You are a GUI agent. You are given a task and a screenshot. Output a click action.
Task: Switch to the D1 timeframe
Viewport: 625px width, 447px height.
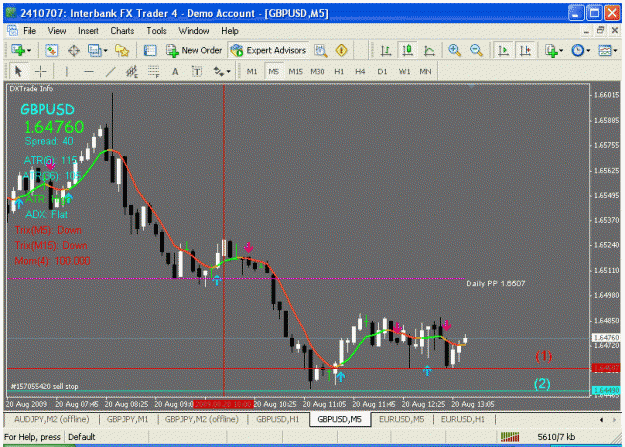(x=382, y=71)
